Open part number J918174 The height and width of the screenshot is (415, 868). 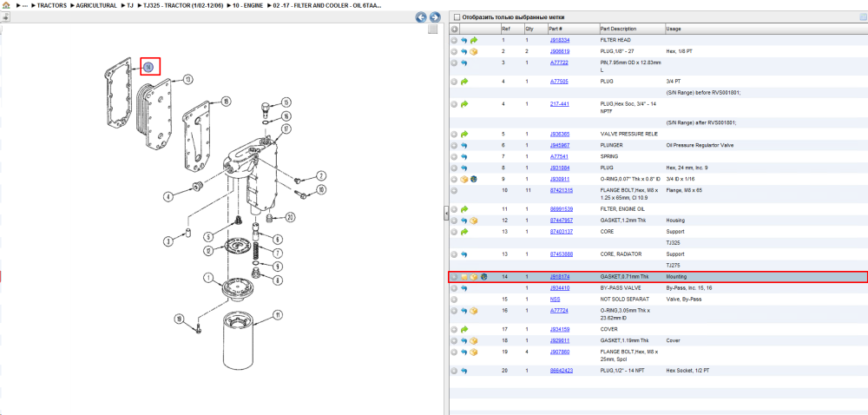pyautogui.click(x=560, y=276)
